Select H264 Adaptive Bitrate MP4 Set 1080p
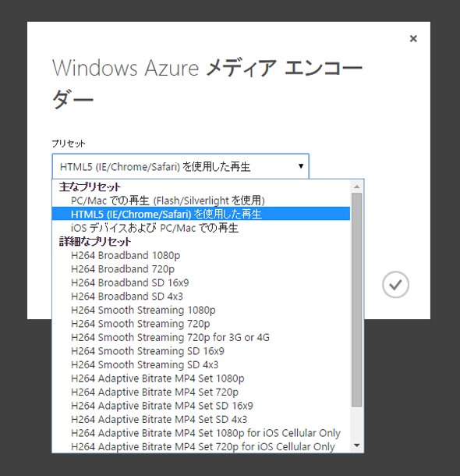The height and width of the screenshot is (476, 460). pos(200,378)
